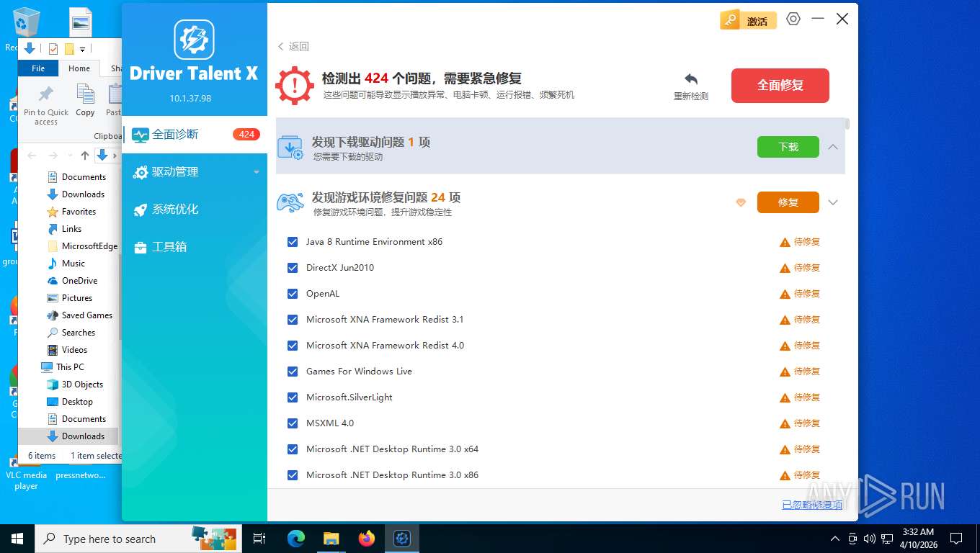Uncheck Microsoft XNA Framework Redist 3.1
This screenshot has width=980, height=553.
pos(293,320)
